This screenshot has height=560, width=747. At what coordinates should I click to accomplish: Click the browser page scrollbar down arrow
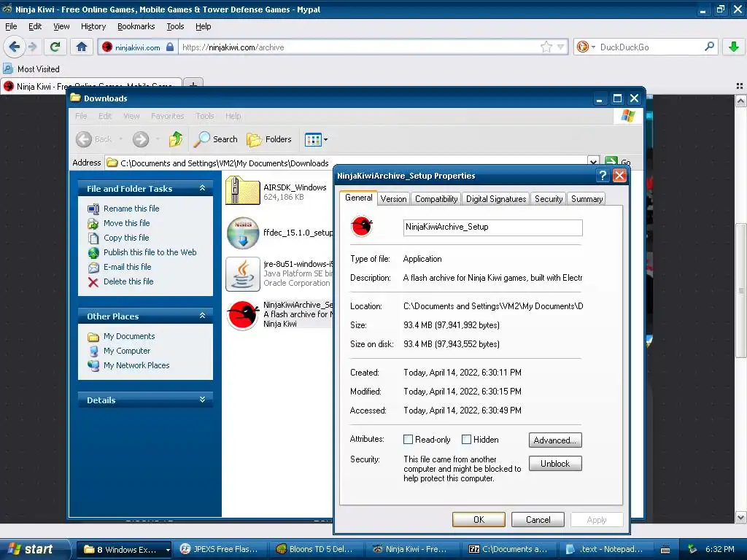click(x=741, y=517)
